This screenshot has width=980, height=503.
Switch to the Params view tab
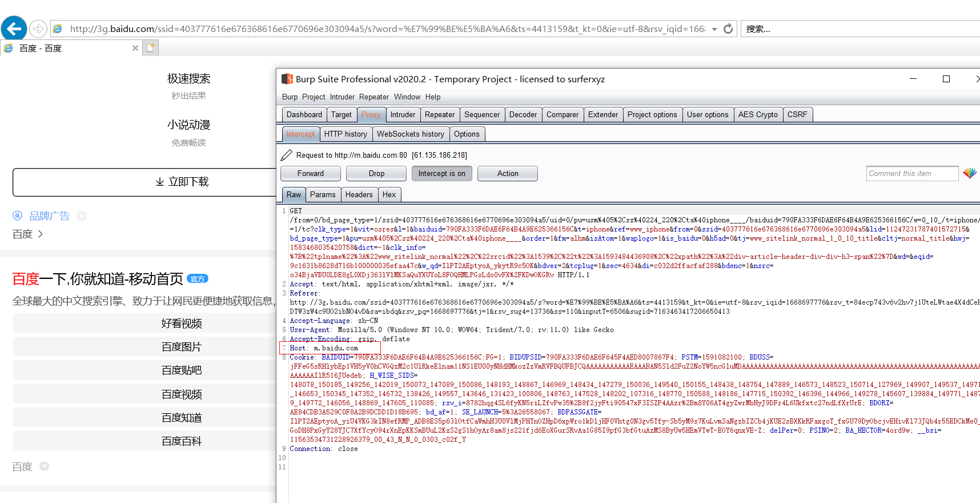tap(323, 195)
